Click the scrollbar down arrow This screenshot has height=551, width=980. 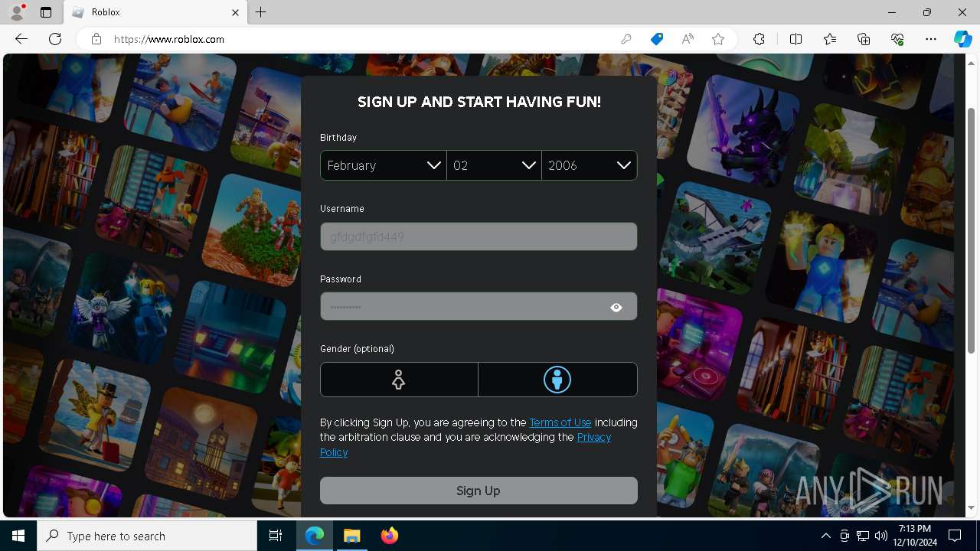pyautogui.click(x=972, y=507)
